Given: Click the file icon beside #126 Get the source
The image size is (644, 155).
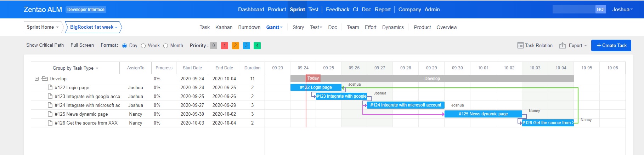Looking at the screenshot, I should [50, 123].
